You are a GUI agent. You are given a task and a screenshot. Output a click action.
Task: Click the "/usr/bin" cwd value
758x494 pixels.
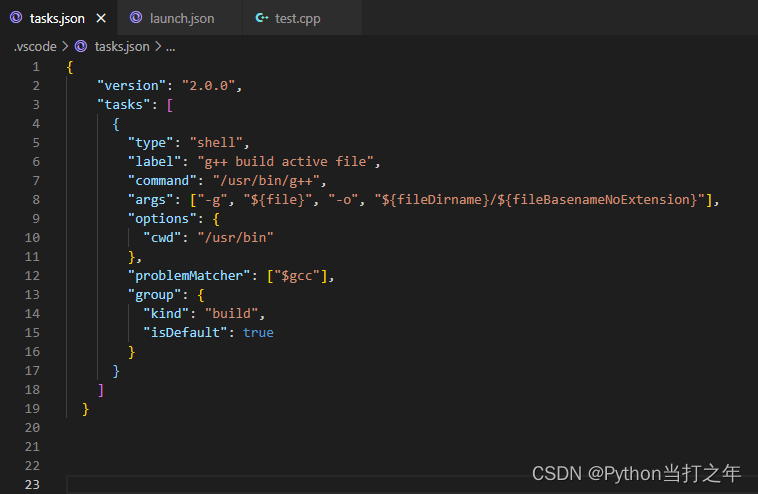click(235, 237)
